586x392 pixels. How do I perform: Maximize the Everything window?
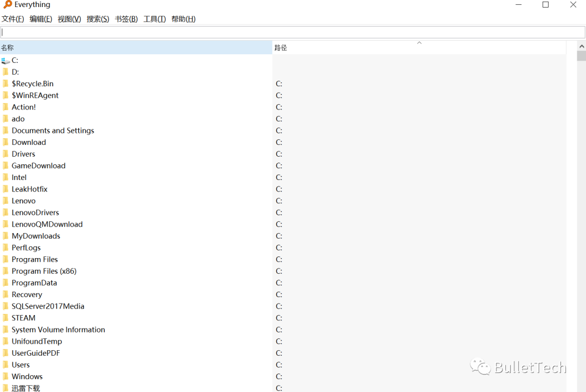[x=546, y=4]
